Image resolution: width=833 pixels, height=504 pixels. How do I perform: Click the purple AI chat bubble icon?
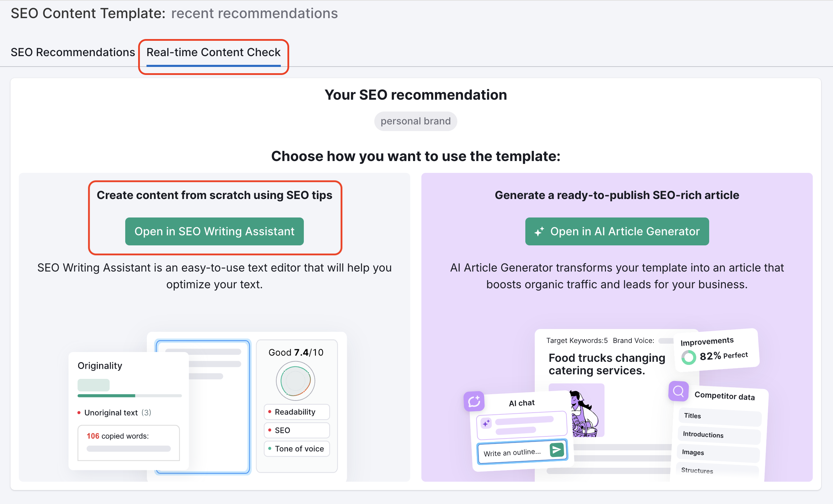tap(474, 402)
